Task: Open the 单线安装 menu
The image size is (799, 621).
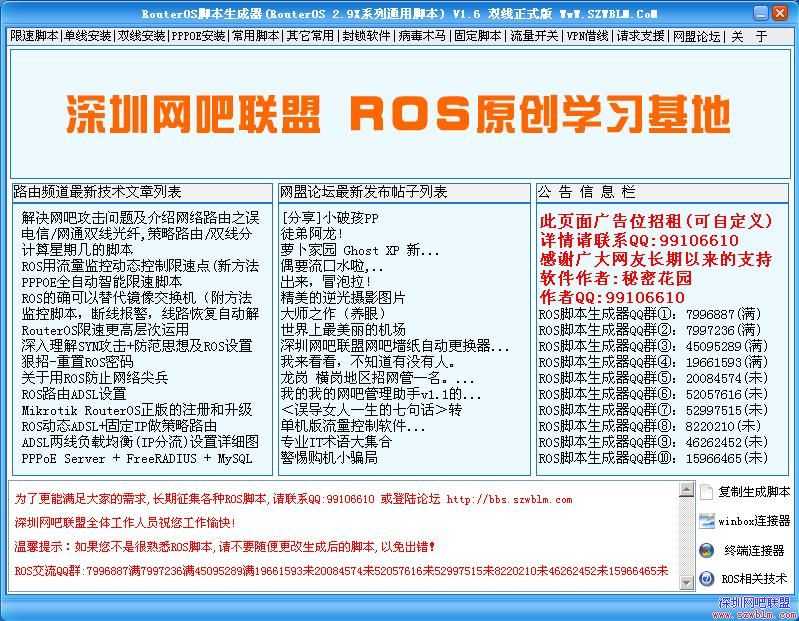Action: point(88,36)
